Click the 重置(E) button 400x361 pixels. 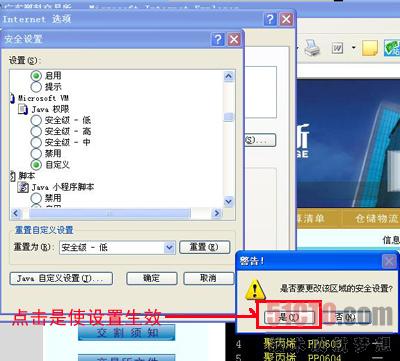[x=205, y=247]
